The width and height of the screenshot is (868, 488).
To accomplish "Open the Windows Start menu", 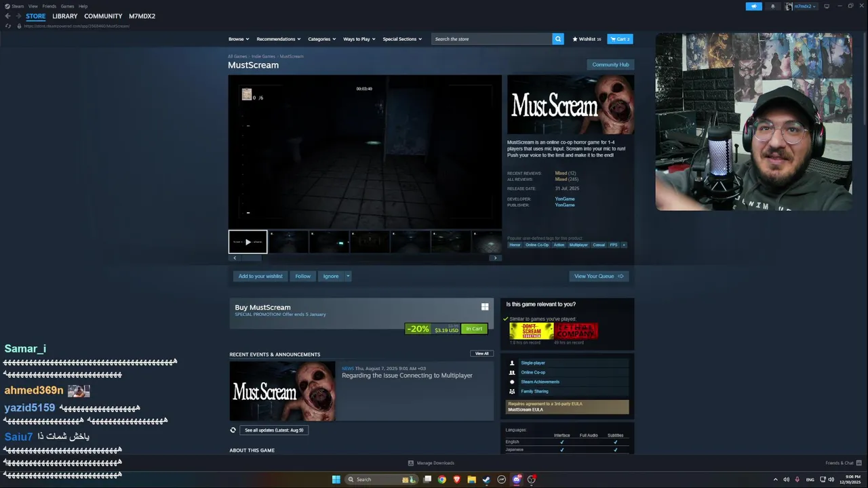I will pyautogui.click(x=336, y=479).
